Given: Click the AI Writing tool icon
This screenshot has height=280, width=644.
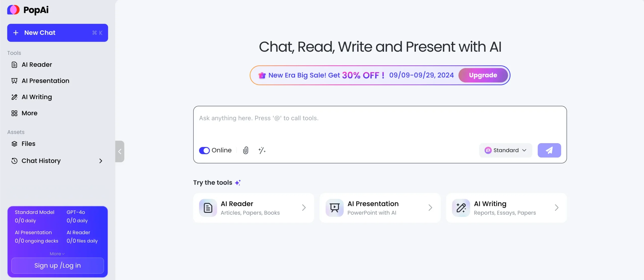Looking at the screenshot, I should pos(461,207).
